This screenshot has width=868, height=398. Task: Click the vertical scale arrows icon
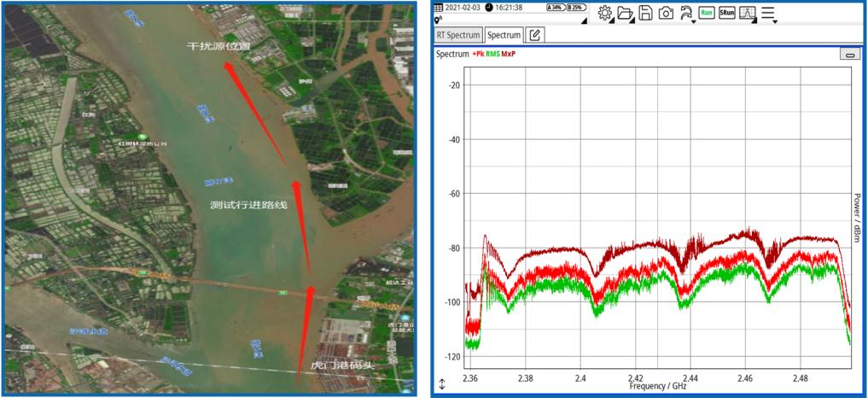441,383
